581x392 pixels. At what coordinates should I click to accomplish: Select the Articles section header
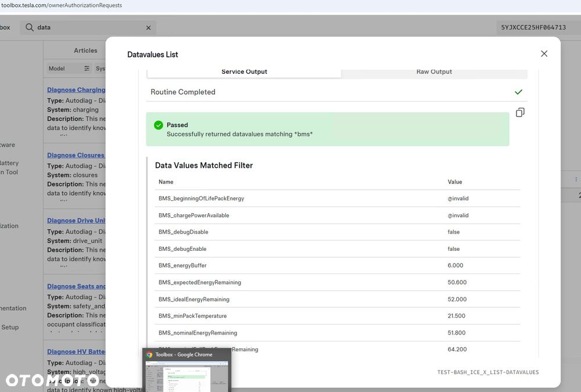pyautogui.click(x=85, y=51)
